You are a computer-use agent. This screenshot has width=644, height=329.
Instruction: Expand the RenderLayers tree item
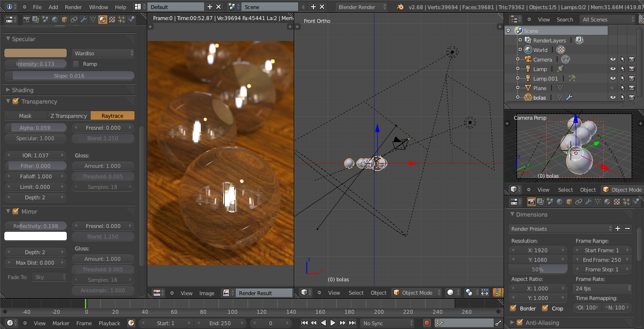point(520,41)
